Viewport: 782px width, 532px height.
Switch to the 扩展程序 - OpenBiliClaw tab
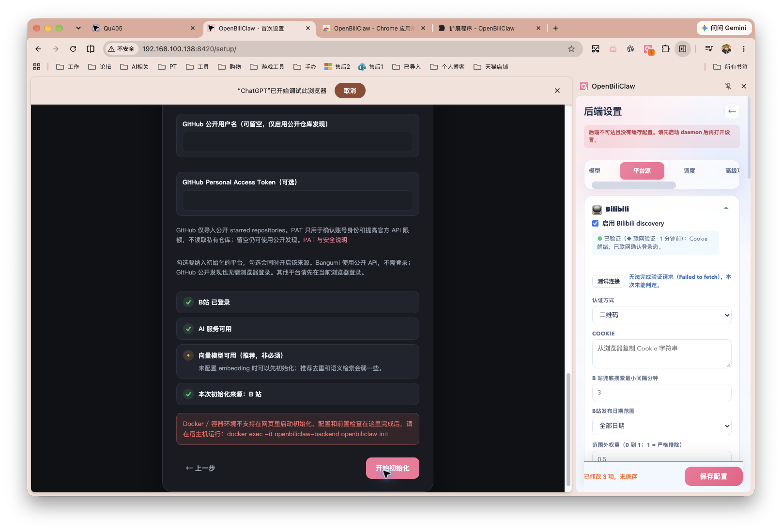(489, 29)
